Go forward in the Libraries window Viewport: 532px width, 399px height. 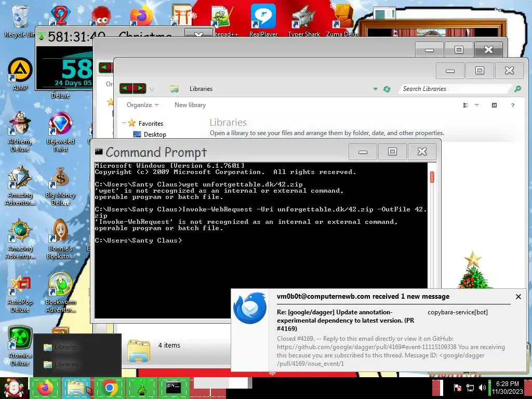click(x=140, y=88)
